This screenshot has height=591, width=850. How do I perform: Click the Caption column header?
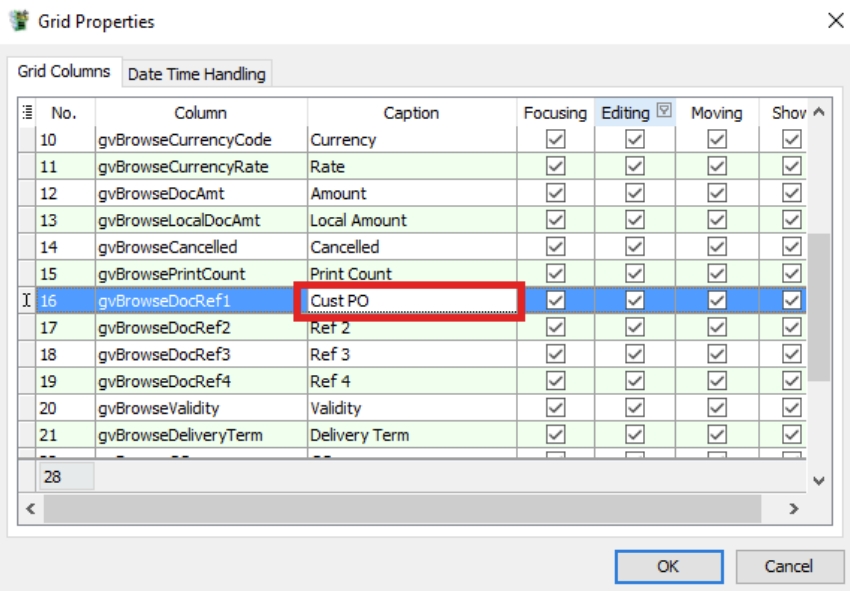tap(411, 113)
